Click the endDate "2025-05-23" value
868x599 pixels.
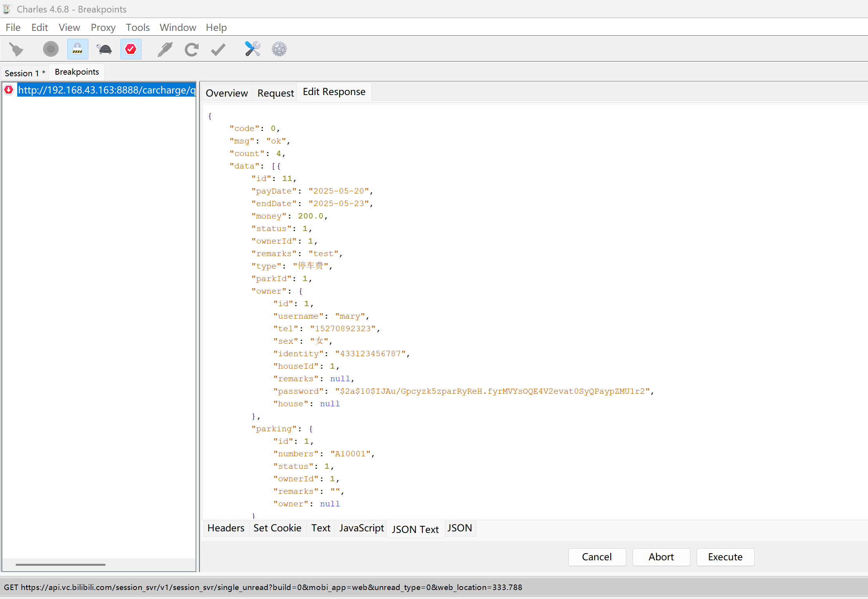[x=339, y=204]
